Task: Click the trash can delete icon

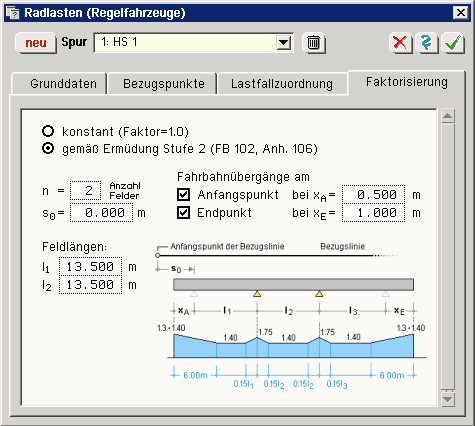Action: (x=313, y=43)
